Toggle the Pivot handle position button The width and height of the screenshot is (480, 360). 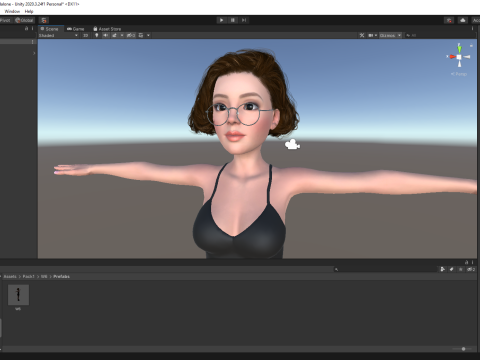5,20
